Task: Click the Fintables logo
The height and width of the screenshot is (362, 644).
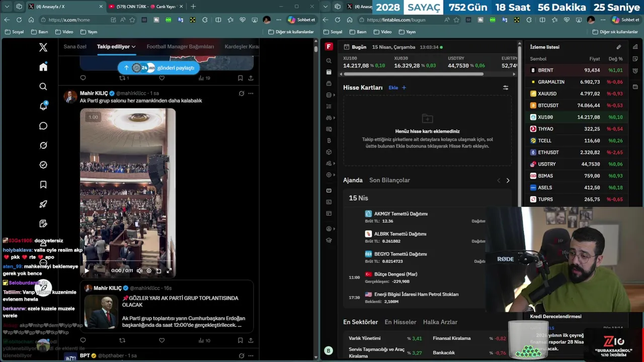Action: [x=329, y=47]
